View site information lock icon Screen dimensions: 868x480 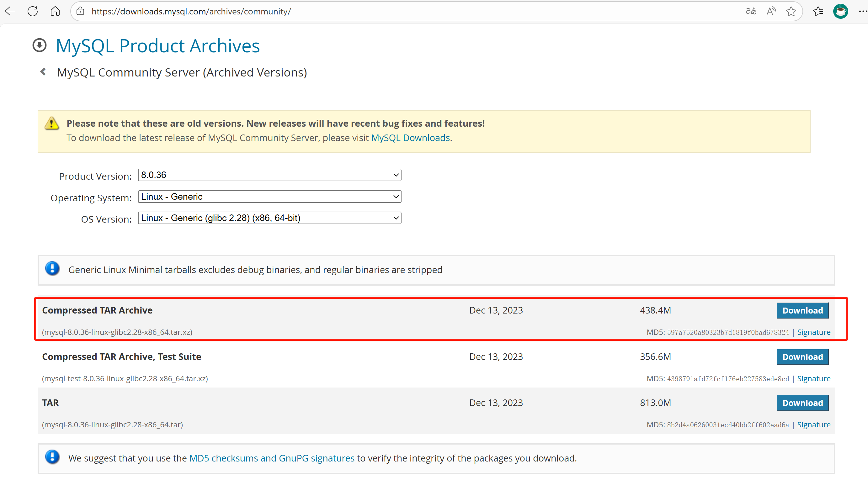pos(80,12)
